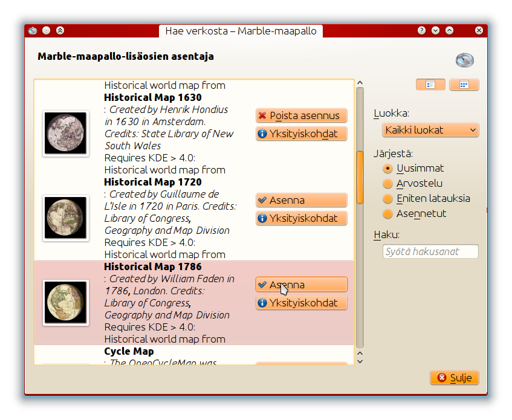512x420 pixels.
Task: Show Yksityiskohdat for Historical Map 1630
Action: click(x=302, y=134)
